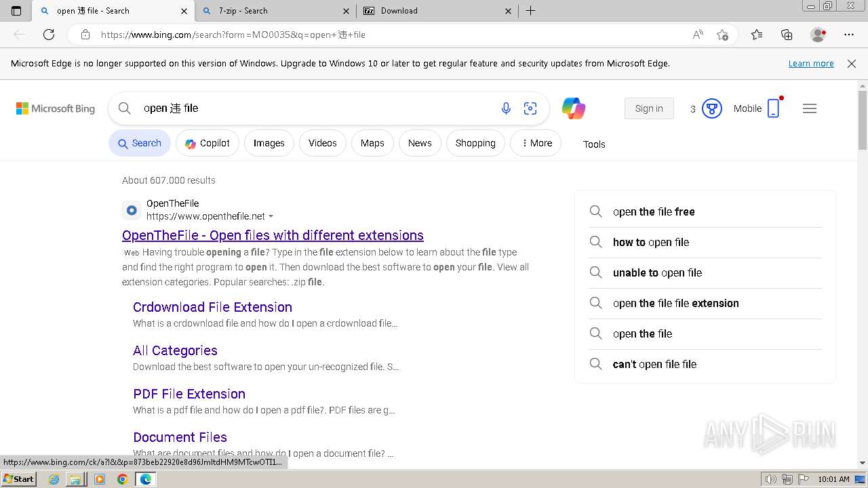Switch to the Copilot tab

(x=208, y=143)
